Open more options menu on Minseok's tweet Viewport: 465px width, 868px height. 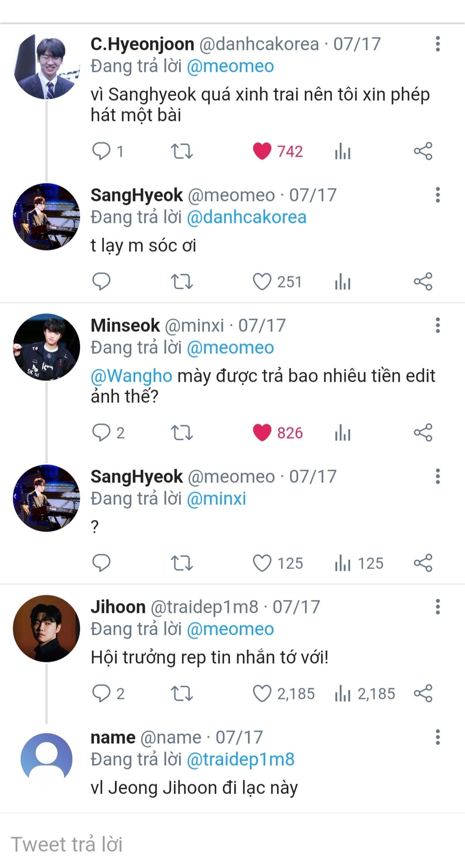[x=437, y=325]
